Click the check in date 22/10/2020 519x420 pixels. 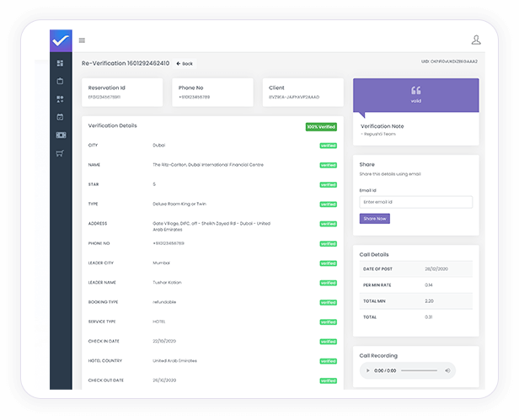pos(164,341)
